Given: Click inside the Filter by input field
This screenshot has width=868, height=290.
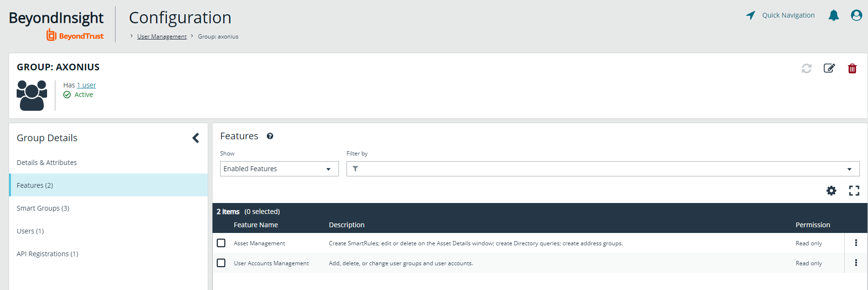Looking at the screenshot, I should click(x=603, y=169).
